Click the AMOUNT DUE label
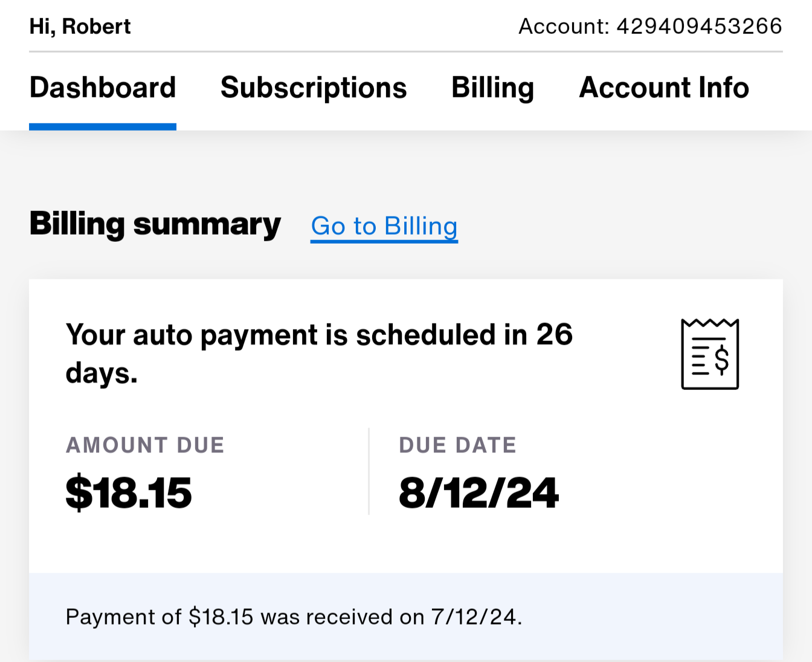The width and height of the screenshot is (812, 662). (x=145, y=446)
